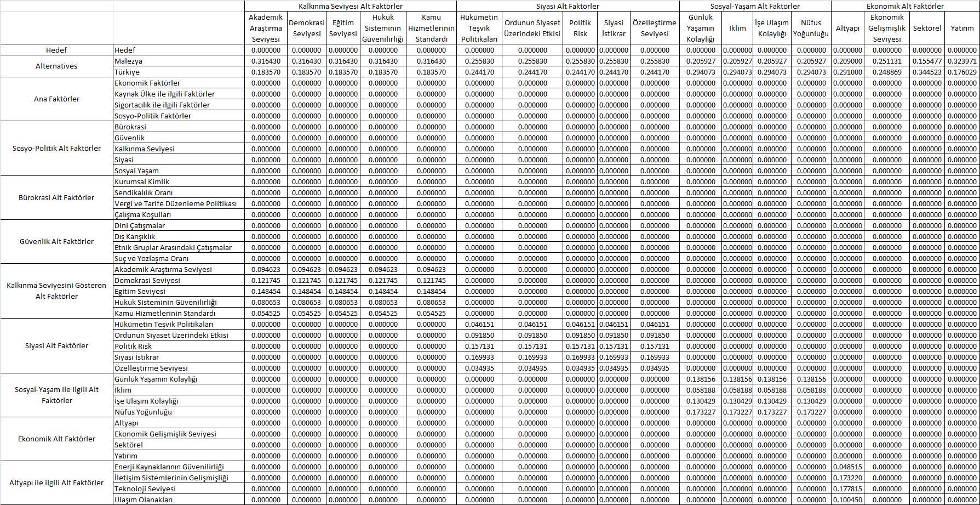The image size is (980, 505).
Task: Click the 'Altyapı' column header
Action: click(847, 28)
